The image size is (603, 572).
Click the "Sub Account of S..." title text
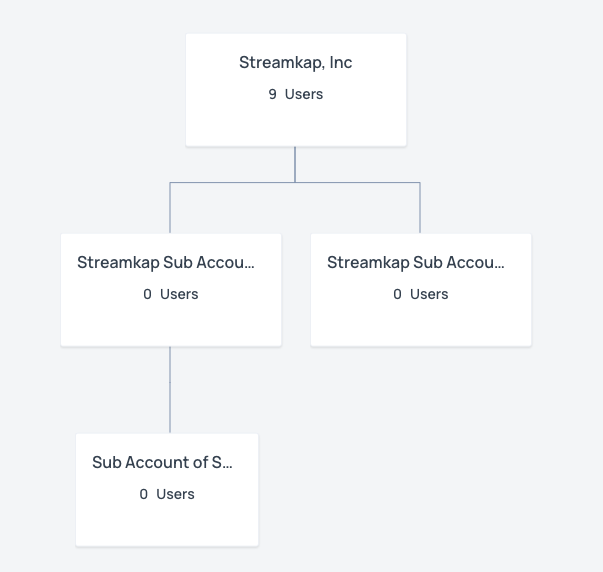click(x=162, y=462)
